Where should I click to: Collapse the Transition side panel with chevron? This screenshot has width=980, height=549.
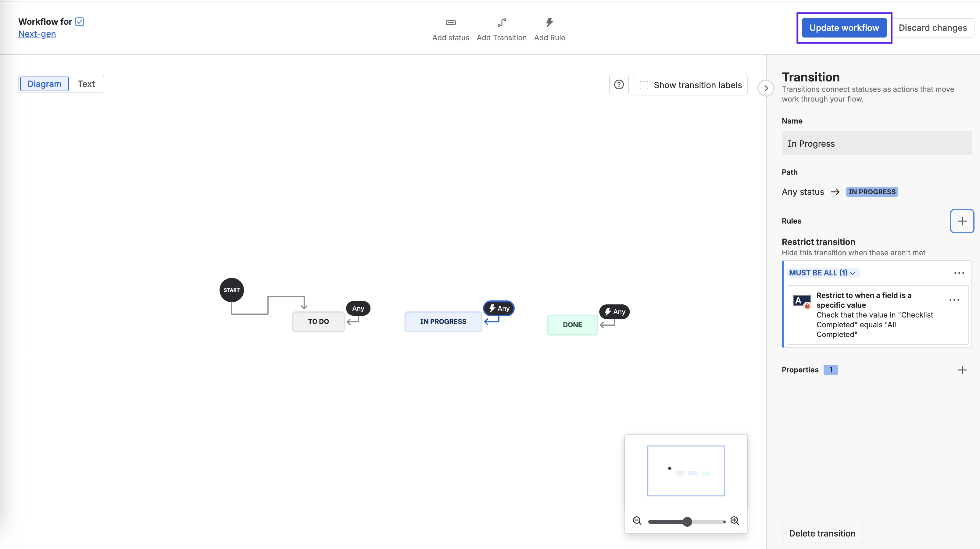coord(766,88)
